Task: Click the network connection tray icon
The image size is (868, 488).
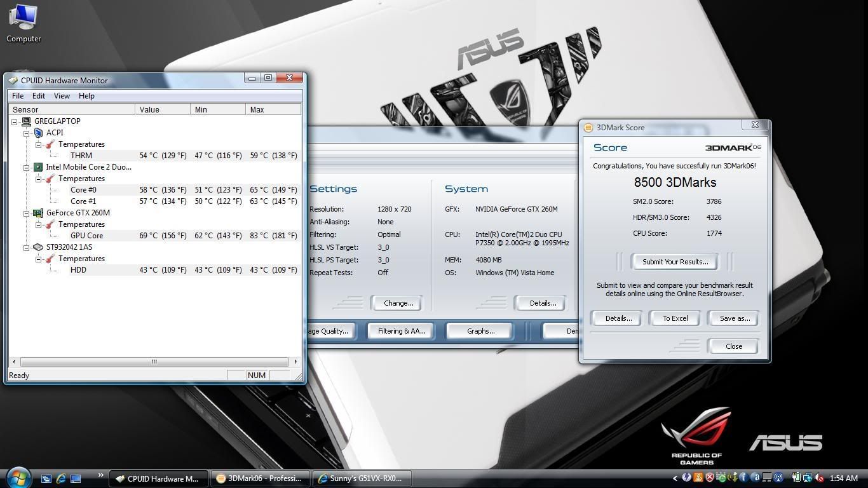Action: tap(808, 478)
